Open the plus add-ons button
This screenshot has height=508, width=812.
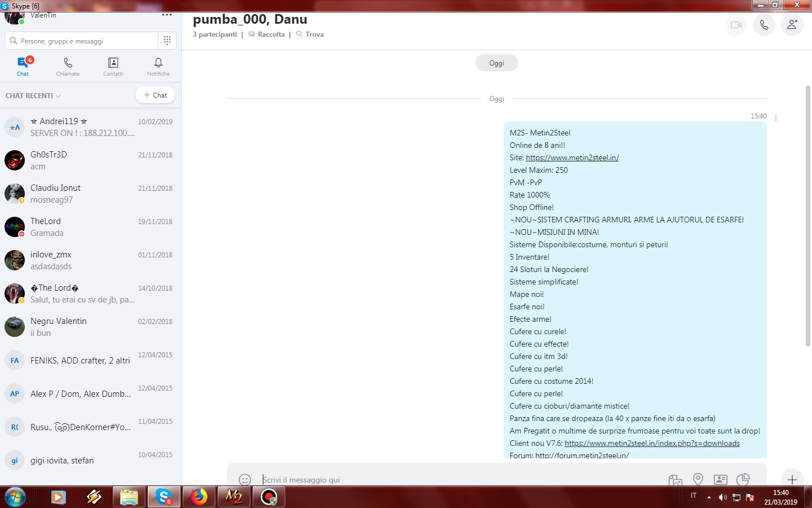pos(792,480)
